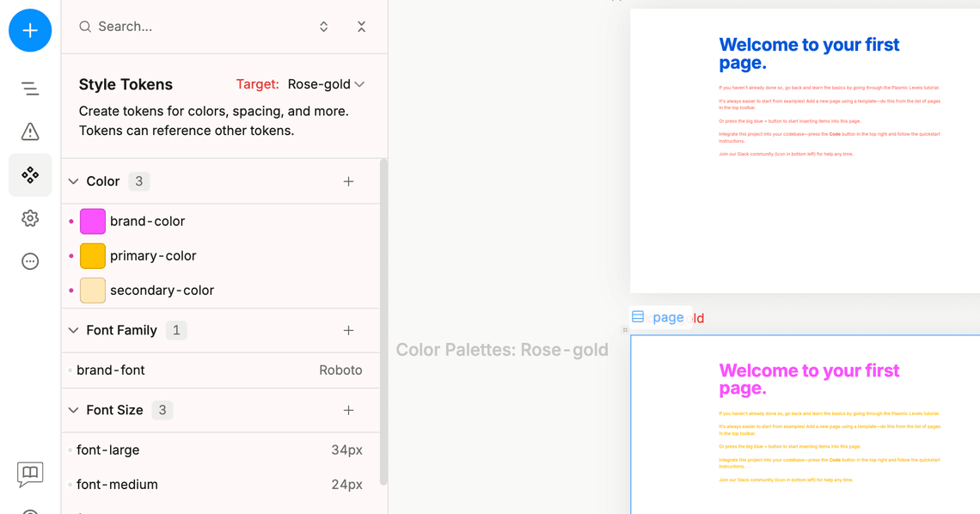Add a new Font Size token
980x514 pixels.
tap(348, 410)
